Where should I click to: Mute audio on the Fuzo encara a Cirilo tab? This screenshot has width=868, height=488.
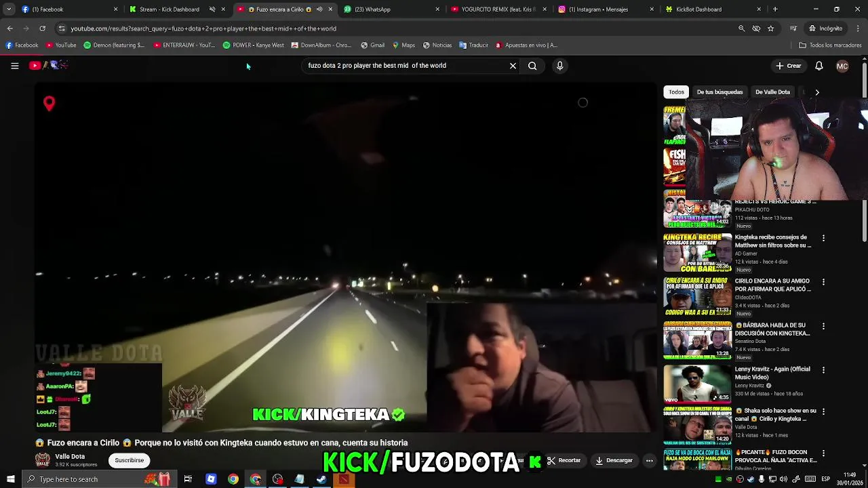(x=319, y=9)
